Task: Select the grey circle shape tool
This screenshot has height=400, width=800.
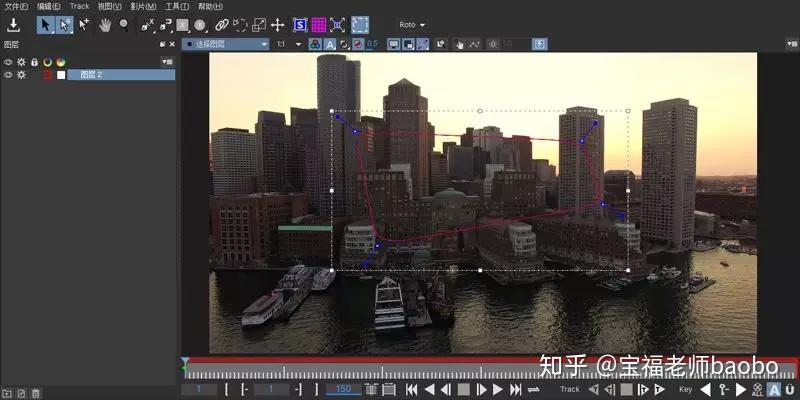Action: (199, 25)
